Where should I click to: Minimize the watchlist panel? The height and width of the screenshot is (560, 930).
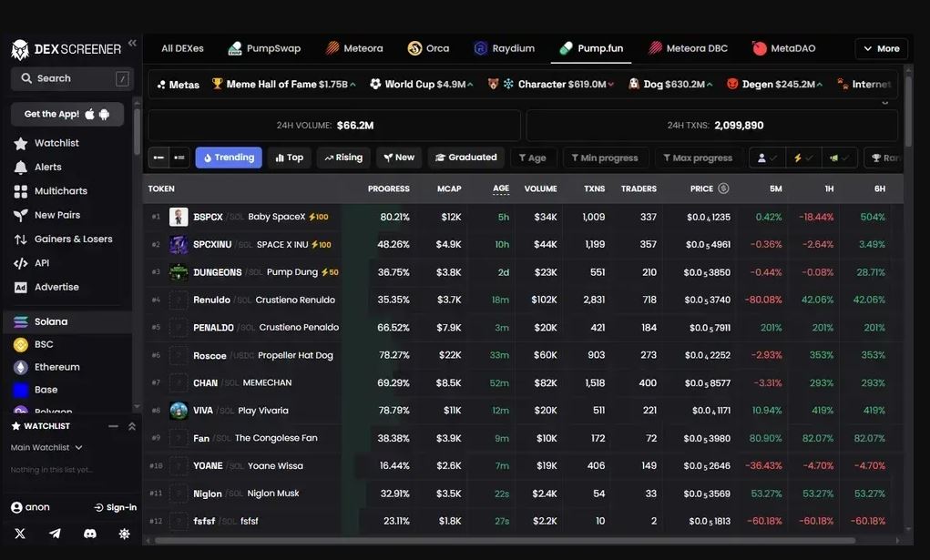(x=113, y=426)
